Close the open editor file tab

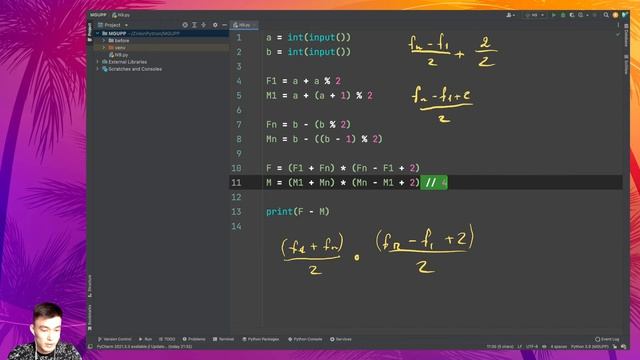pos(254,25)
